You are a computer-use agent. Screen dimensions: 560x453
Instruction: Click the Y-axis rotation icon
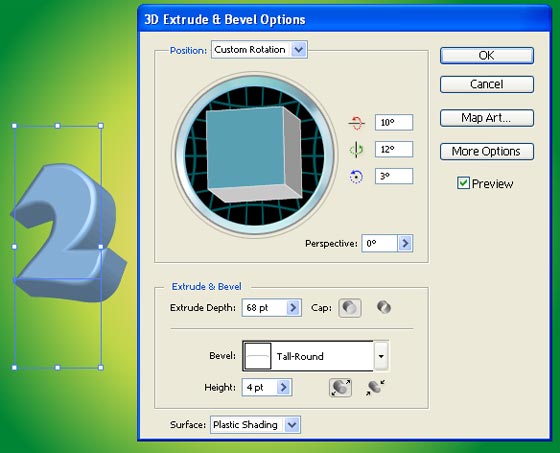(356, 150)
